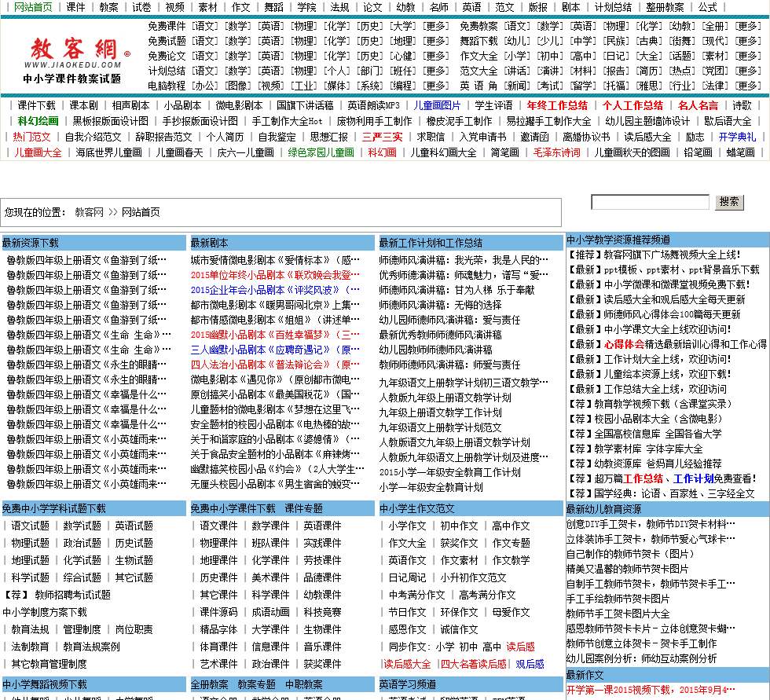This screenshot has width=770, height=700.
Task: Open 黑板报版面设计图 link
Action: pos(111,121)
